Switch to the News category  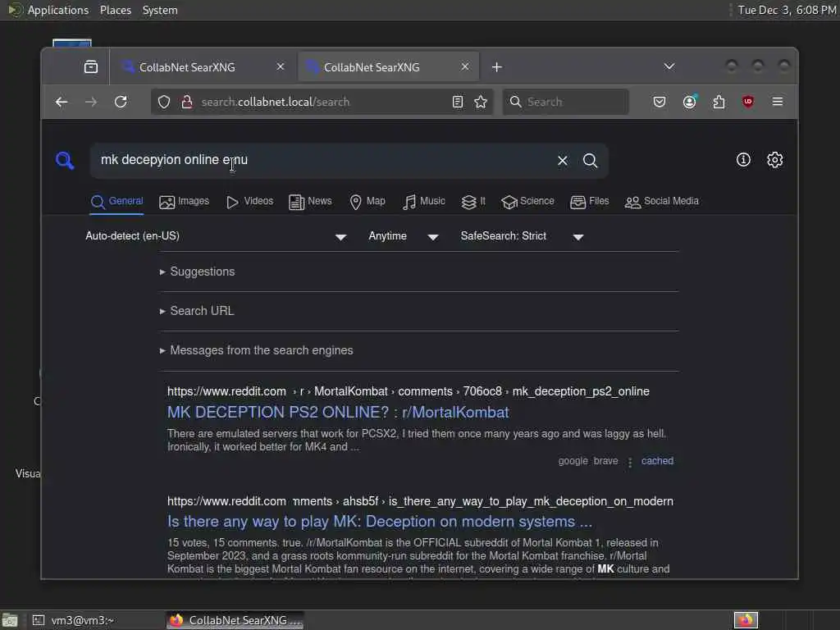point(310,202)
